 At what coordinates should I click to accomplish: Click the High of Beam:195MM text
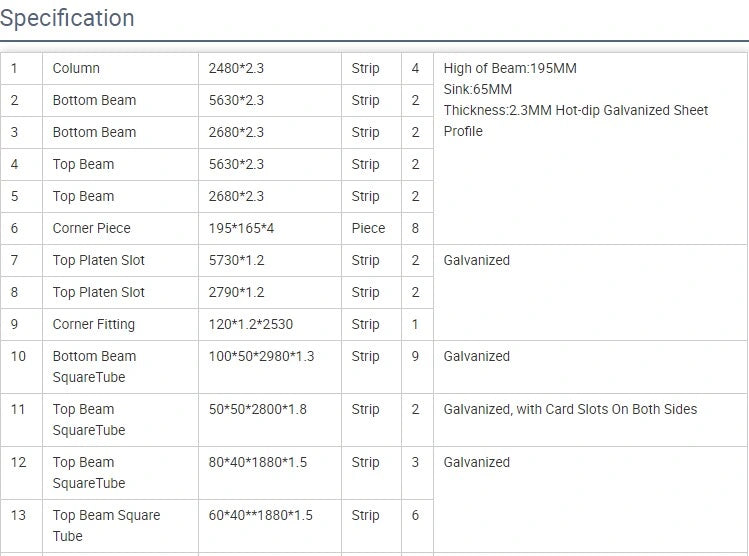click(x=510, y=68)
